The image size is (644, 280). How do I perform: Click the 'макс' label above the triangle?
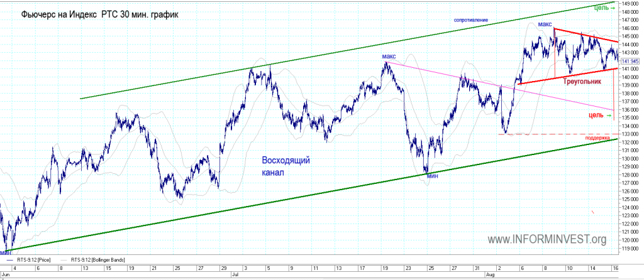pyautogui.click(x=545, y=24)
